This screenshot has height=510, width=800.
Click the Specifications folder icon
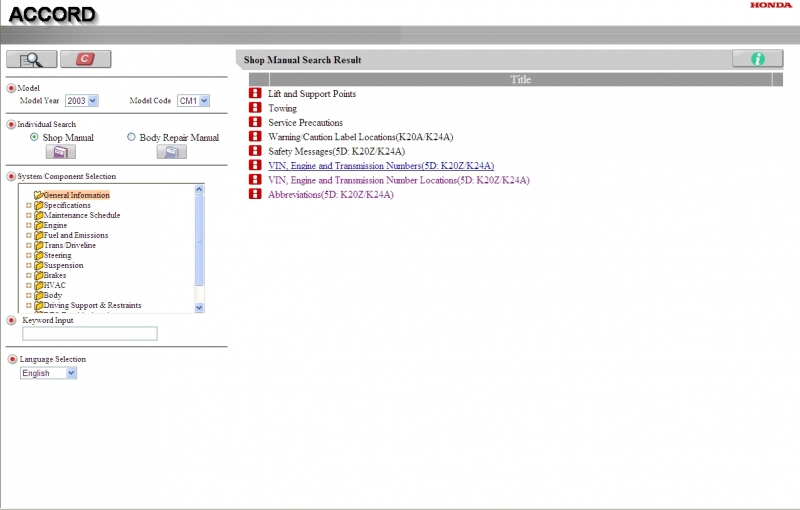coord(38,205)
